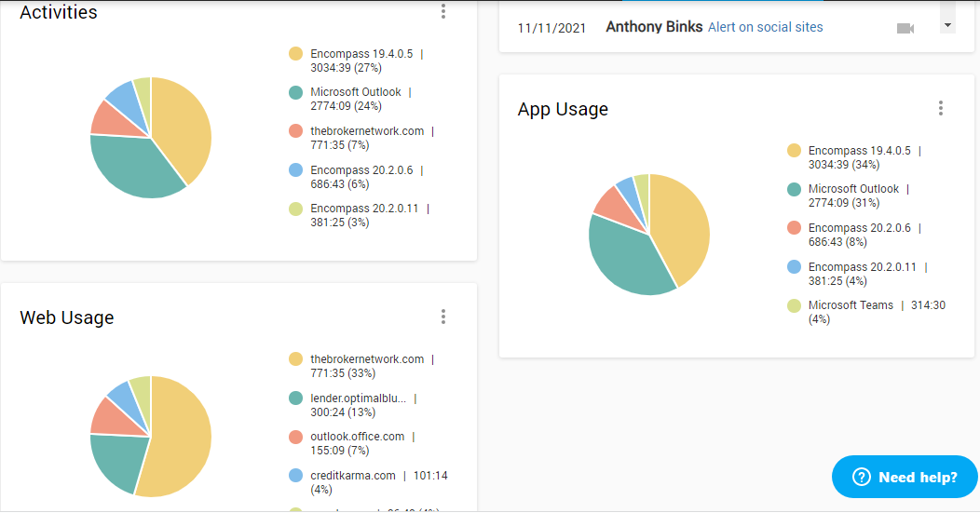980x513 pixels.
Task: Open the Alert on social sites link
Action: [x=765, y=27]
